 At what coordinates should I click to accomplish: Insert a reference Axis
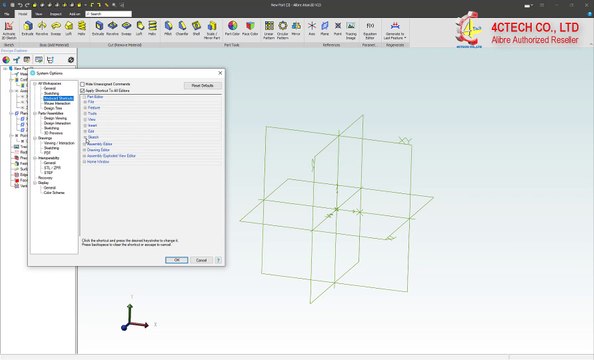click(x=312, y=28)
